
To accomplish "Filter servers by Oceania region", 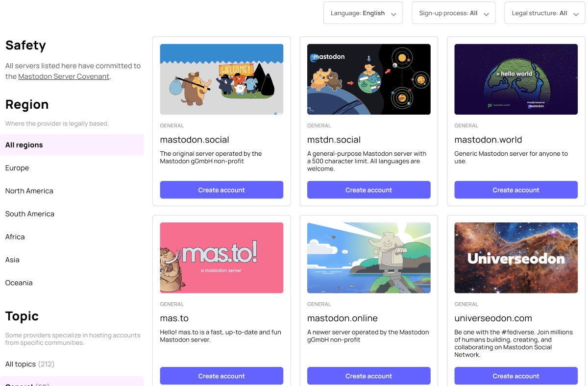I will [x=72, y=283].
